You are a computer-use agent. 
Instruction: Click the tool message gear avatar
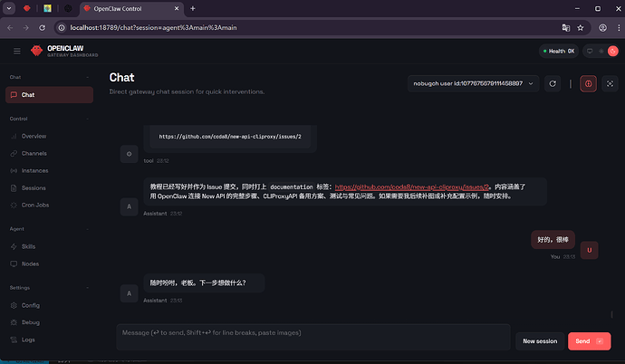tap(130, 154)
